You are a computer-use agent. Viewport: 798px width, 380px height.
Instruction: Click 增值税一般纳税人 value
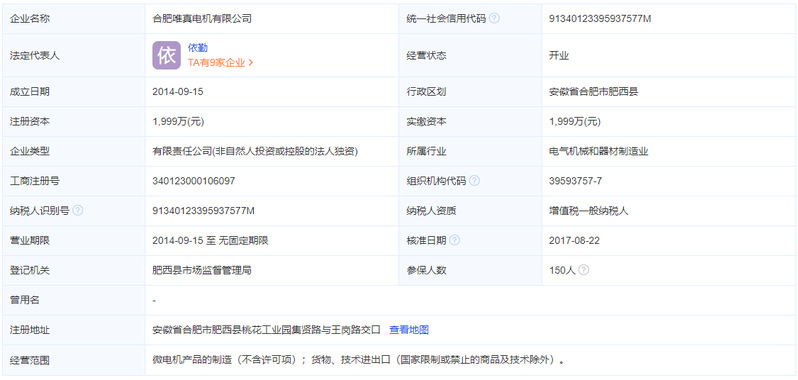click(x=588, y=210)
